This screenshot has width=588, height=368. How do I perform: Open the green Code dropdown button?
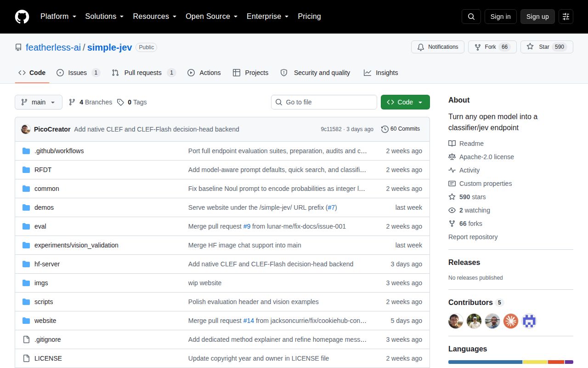point(405,102)
